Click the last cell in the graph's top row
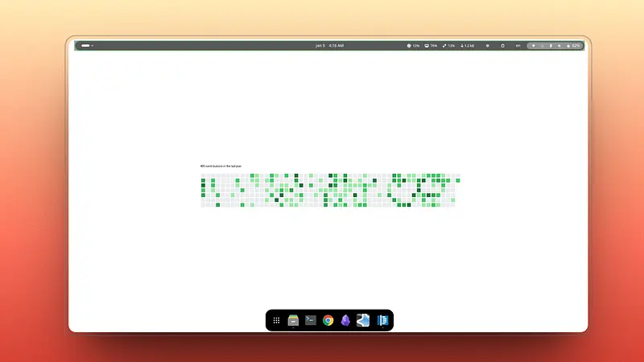The height and width of the screenshot is (362, 644). pyautogui.click(x=457, y=175)
